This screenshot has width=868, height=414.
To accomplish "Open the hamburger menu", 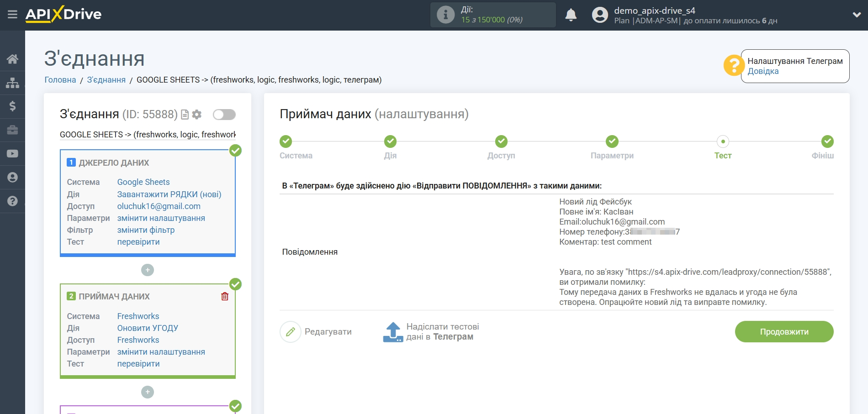I will [x=12, y=15].
